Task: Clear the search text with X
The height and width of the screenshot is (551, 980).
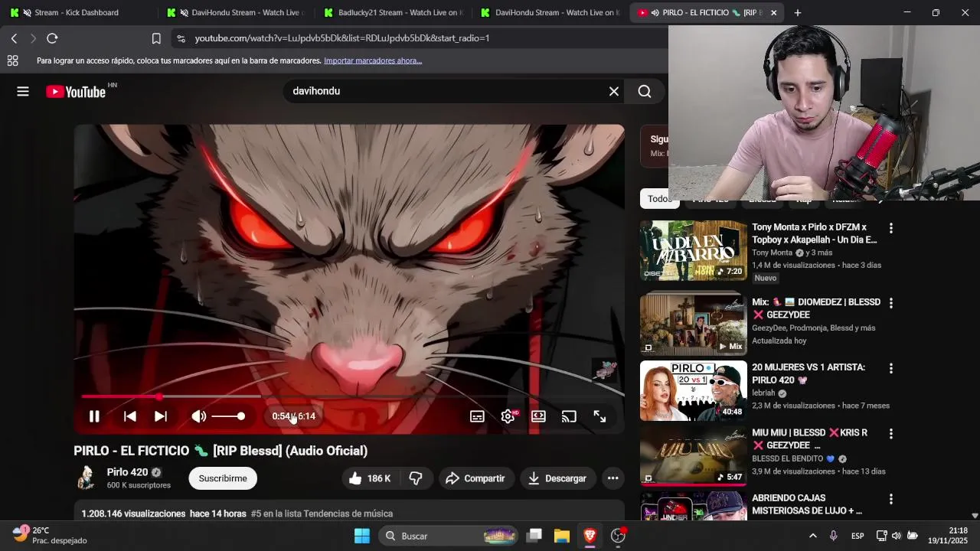Action: click(614, 92)
